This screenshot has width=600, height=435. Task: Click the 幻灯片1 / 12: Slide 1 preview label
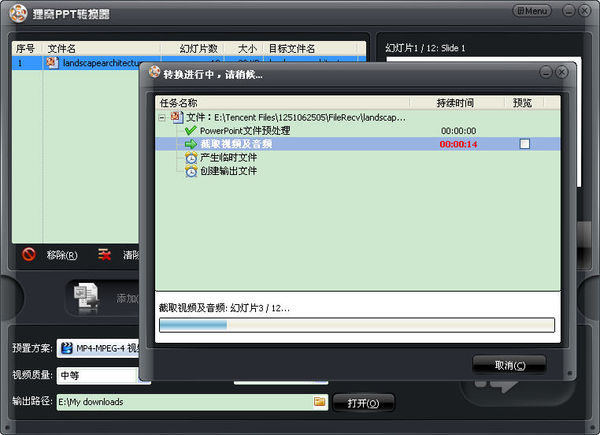coord(425,48)
